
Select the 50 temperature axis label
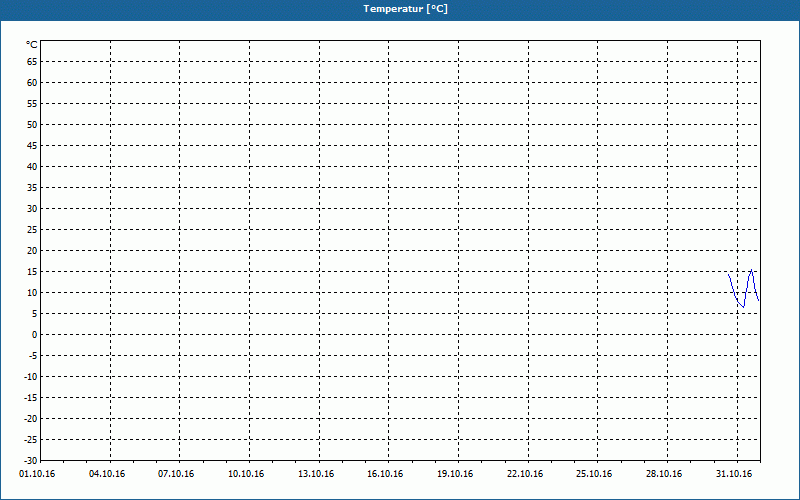[32, 124]
